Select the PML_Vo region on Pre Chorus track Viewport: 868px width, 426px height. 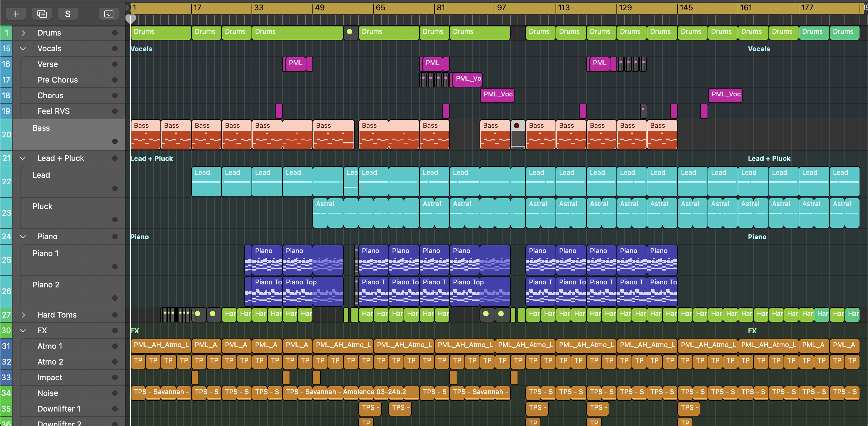(467, 80)
